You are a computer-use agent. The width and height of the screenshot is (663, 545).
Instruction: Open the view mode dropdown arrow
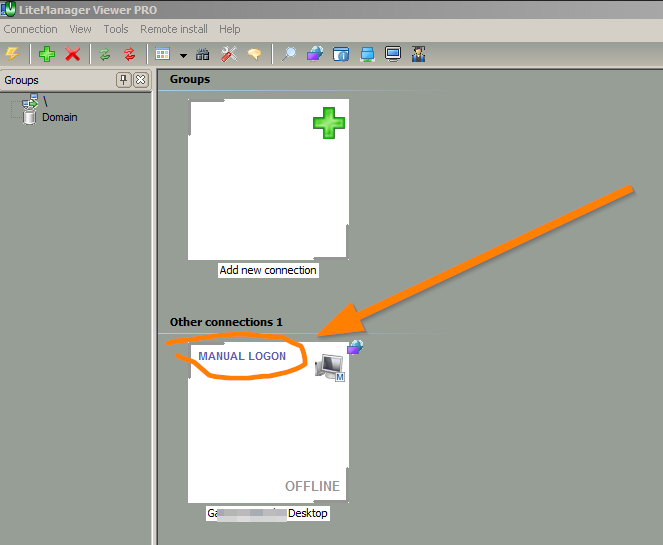183,55
